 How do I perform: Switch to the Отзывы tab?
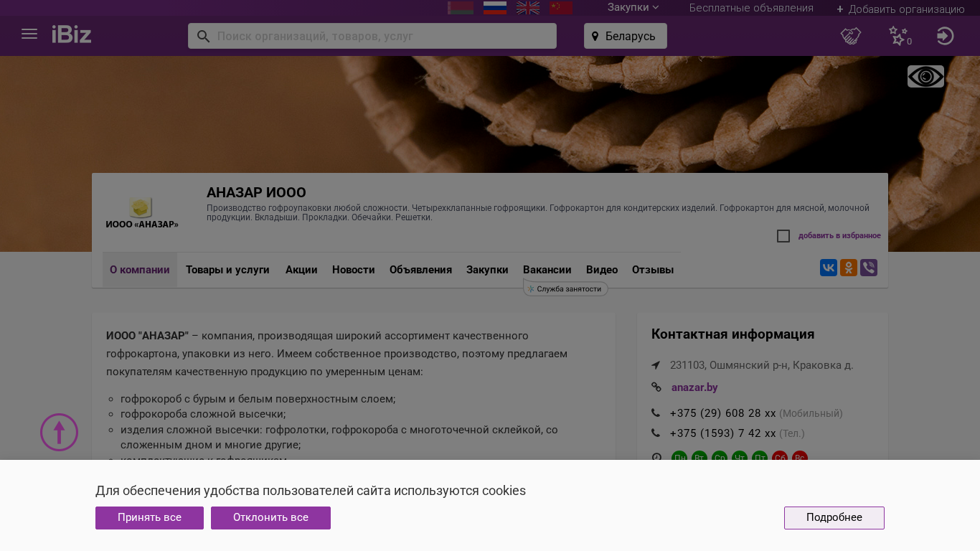tap(652, 270)
